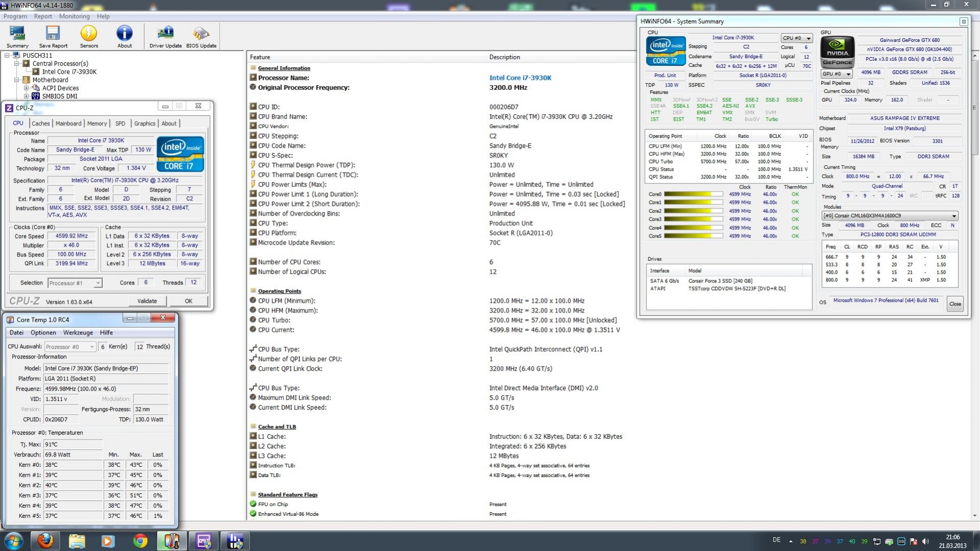Open the Selection dropdown in CPU-Z

click(75, 283)
